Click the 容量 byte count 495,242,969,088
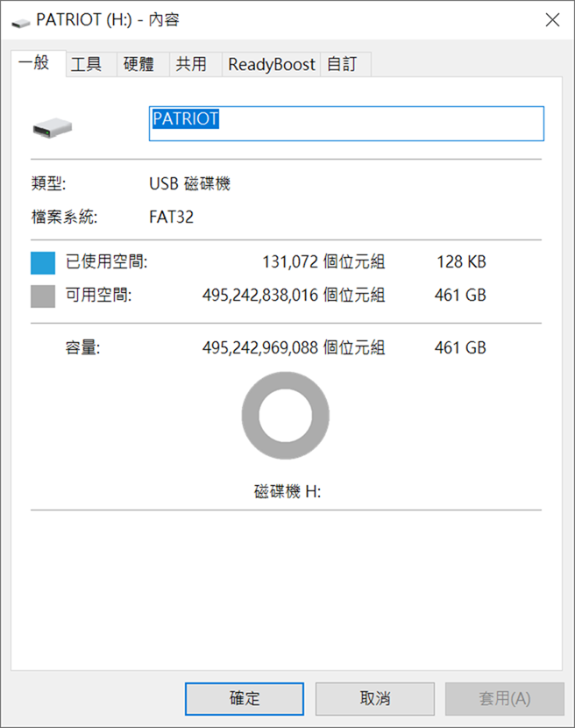The image size is (575, 728). [259, 348]
